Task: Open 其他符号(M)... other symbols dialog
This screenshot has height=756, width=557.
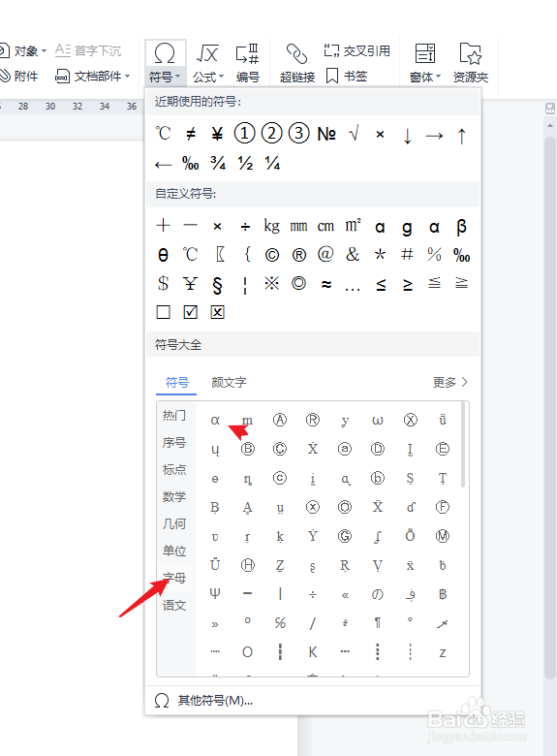Action: click(203, 701)
